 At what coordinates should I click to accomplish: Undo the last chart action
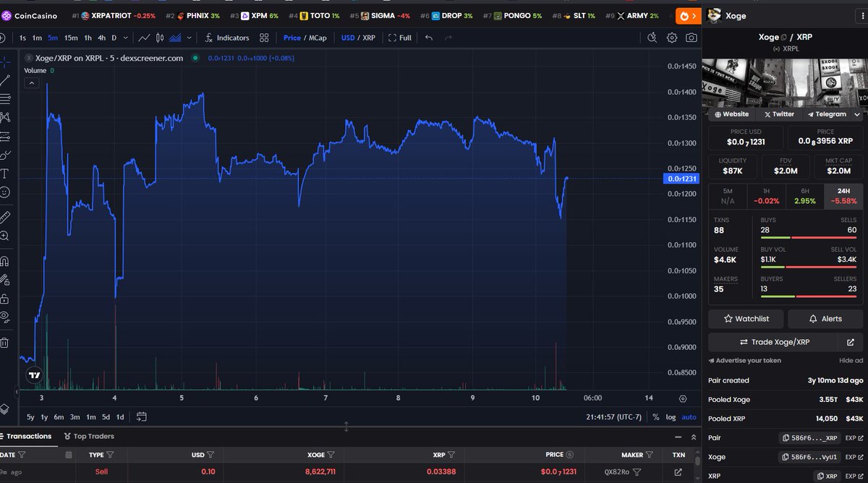(x=429, y=38)
